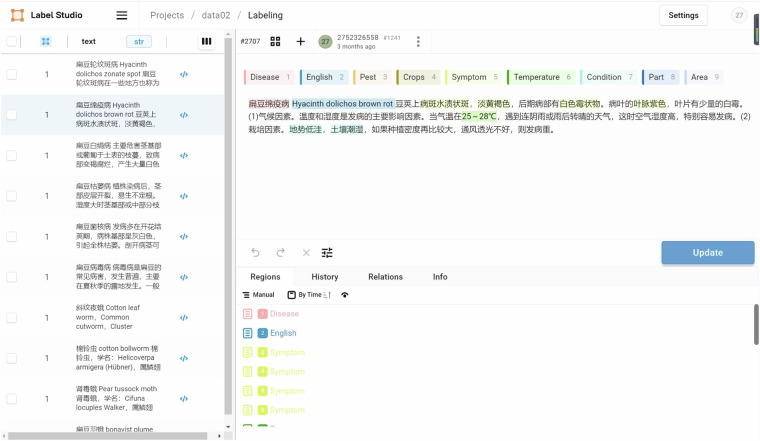The height and width of the screenshot is (441, 760).
Task: Click the regions panel vertical scrollbar
Action: tap(756, 325)
